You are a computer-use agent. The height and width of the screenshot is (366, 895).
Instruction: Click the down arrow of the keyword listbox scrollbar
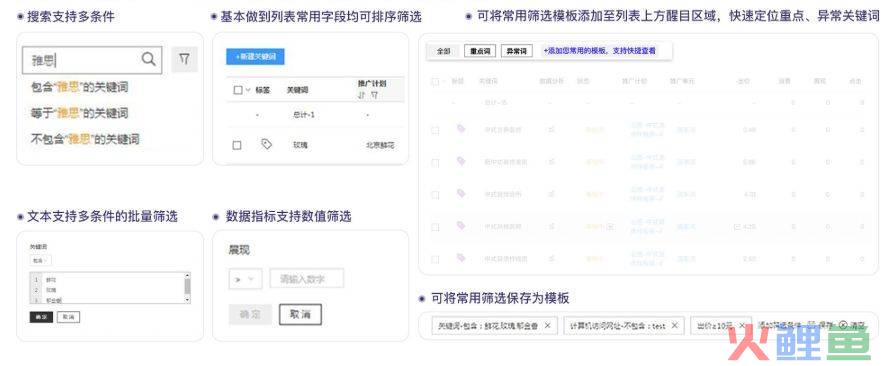(187, 300)
